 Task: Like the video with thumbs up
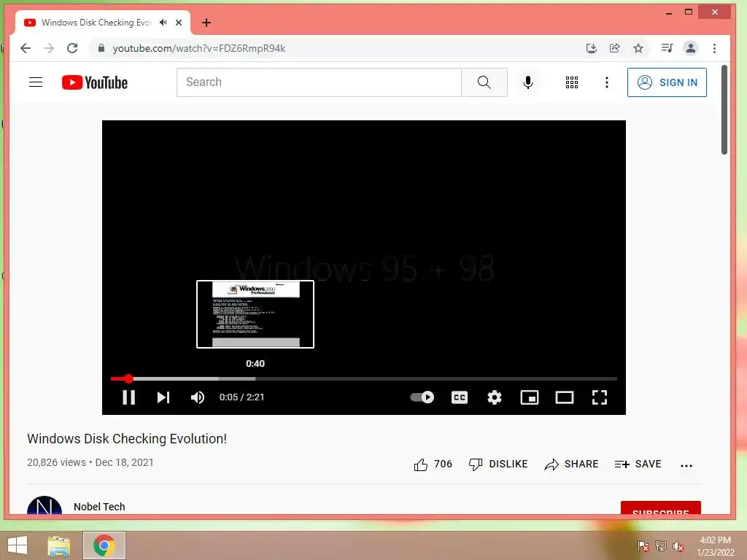coord(433,464)
